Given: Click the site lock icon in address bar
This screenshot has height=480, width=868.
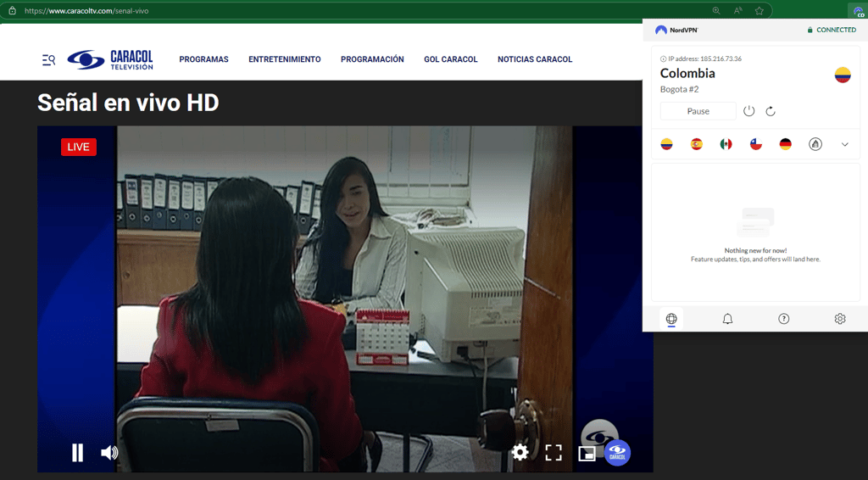Looking at the screenshot, I should [x=12, y=10].
